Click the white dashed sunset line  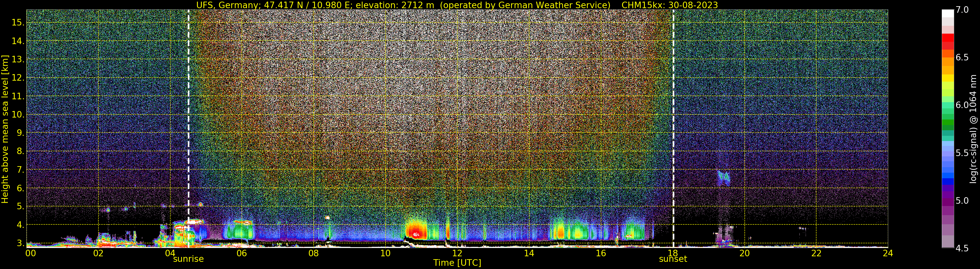[x=673, y=128]
